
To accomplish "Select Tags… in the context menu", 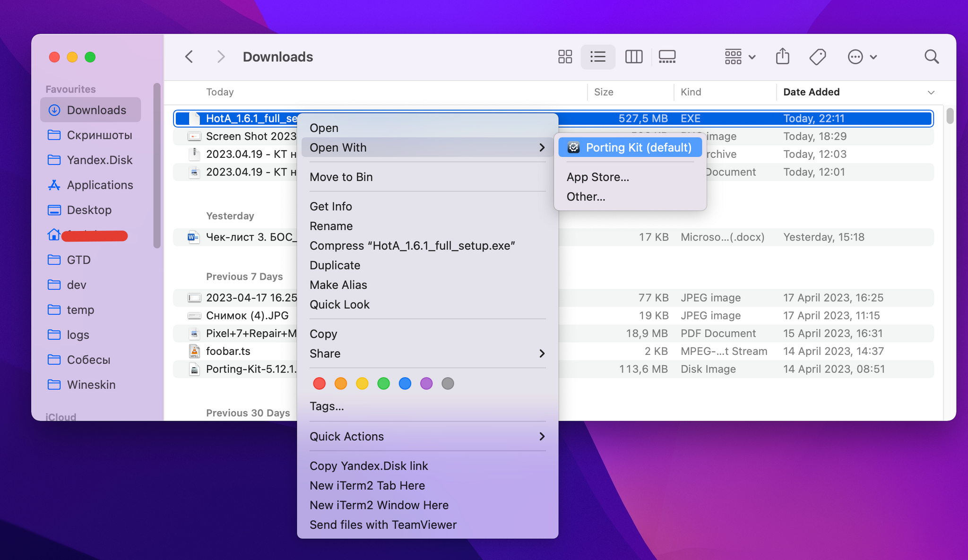I will (x=427, y=406).
